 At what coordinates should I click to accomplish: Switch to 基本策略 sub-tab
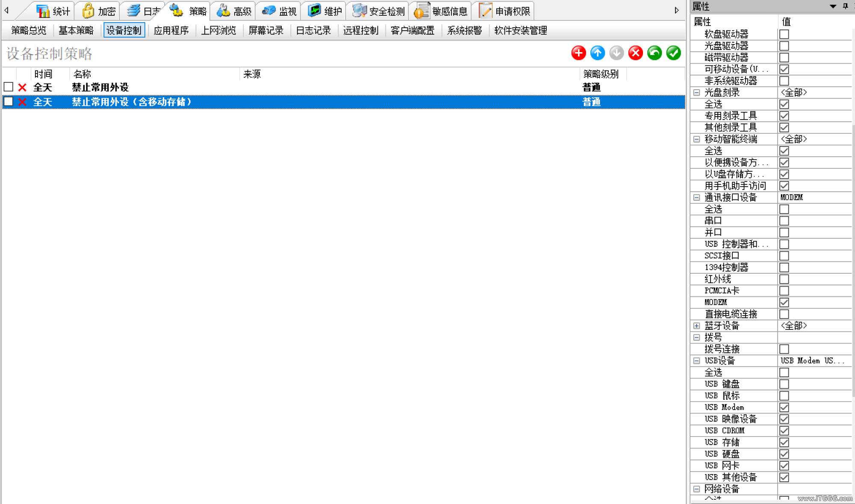pos(76,30)
